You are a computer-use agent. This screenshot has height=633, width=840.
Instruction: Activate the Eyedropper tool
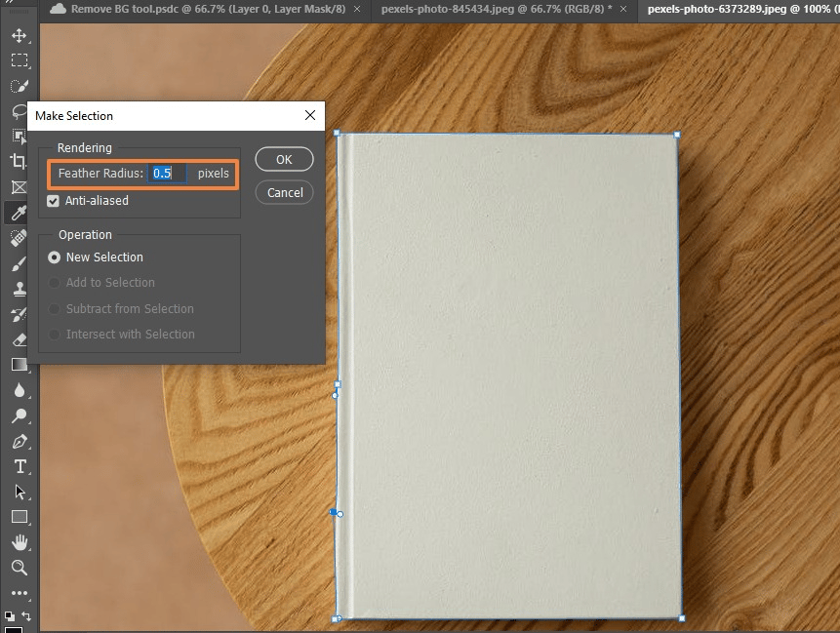point(19,213)
